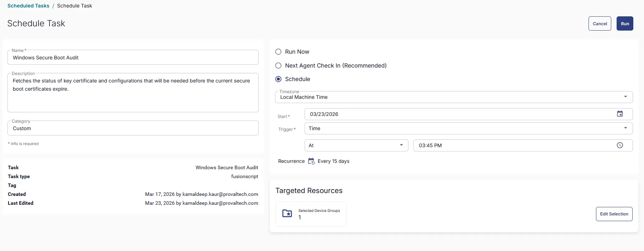Open the Start date calendar picker icon
Image resolution: width=644 pixels, height=251 pixels.
[x=620, y=114]
